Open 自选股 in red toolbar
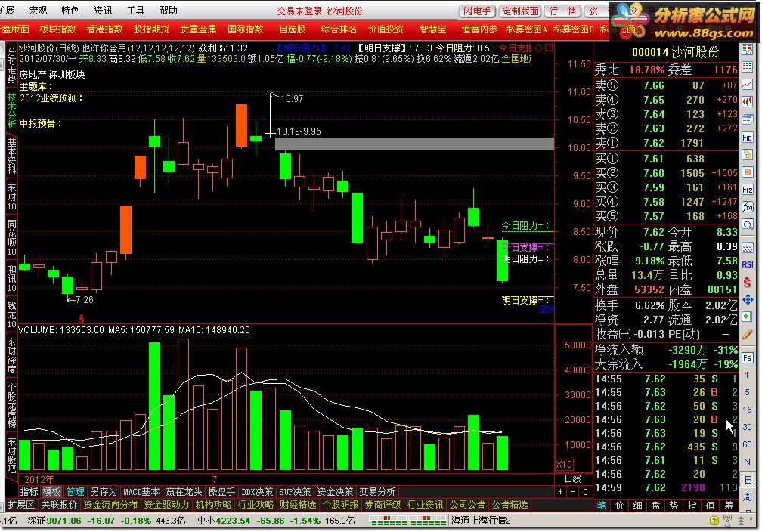Viewport: 762px width, 532px height. coord(293,29)
